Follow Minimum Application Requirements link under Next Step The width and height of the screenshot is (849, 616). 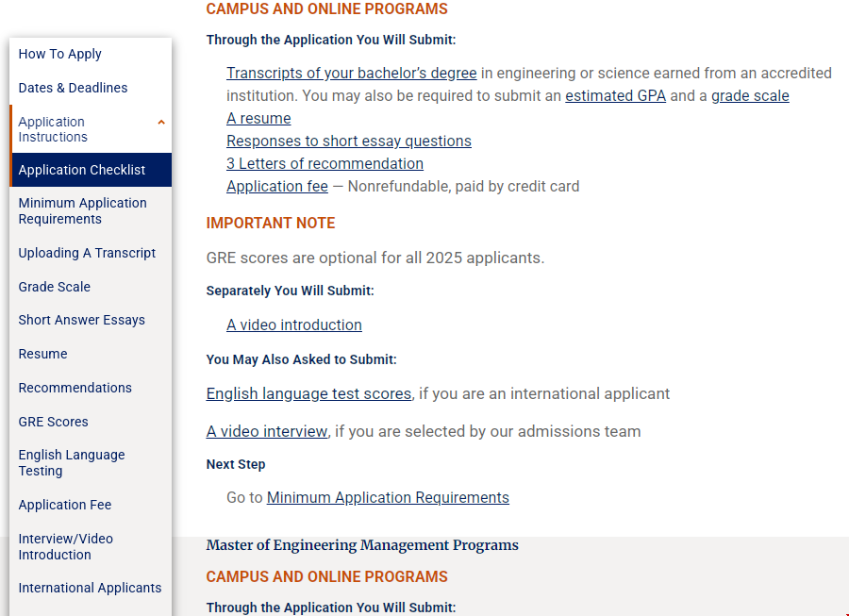[388, 497]
